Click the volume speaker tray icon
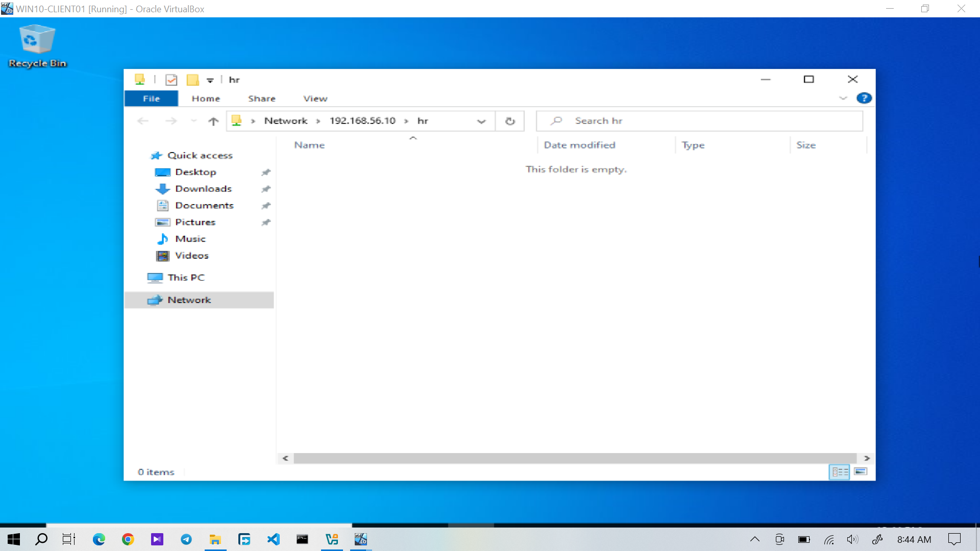The image size is (980, 551). (x=852, y=539)
